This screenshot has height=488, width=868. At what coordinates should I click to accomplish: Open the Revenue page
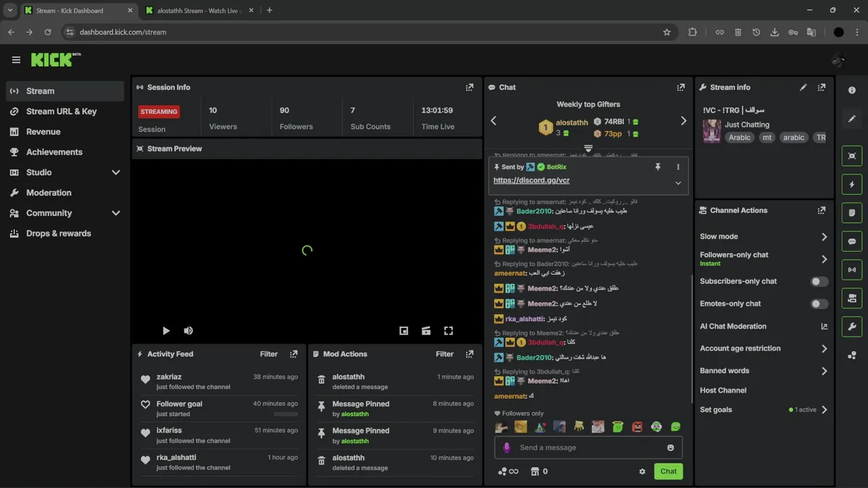point(64,131)
